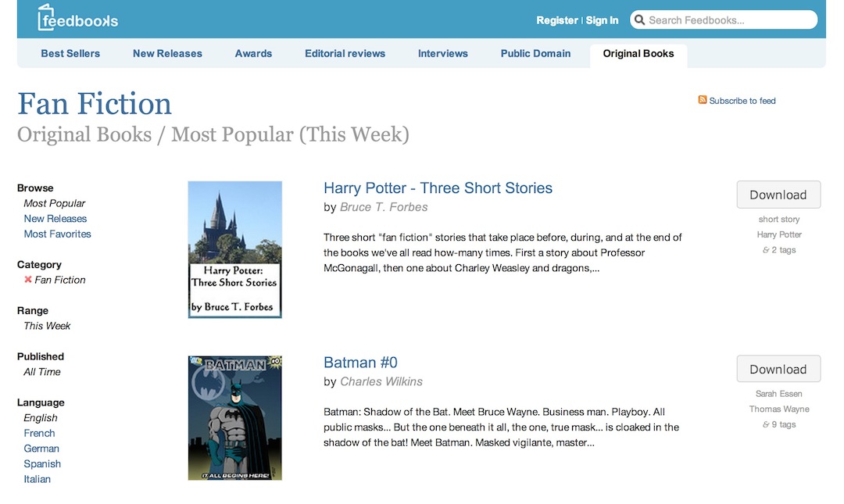The width and height of the screenshot is (844, 504).
Task: Download Batman #0
Action: tap(778, 369)
